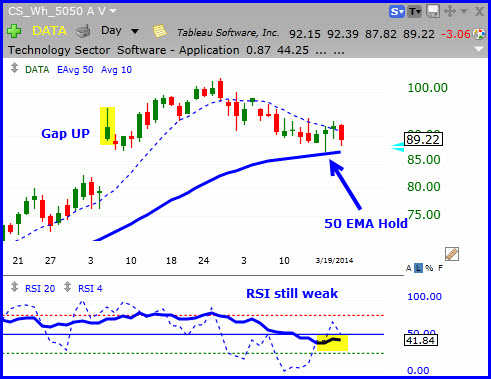491x379 pixels.
Task: Click the 92.39 high price value
Action: [x=343, y=34]
